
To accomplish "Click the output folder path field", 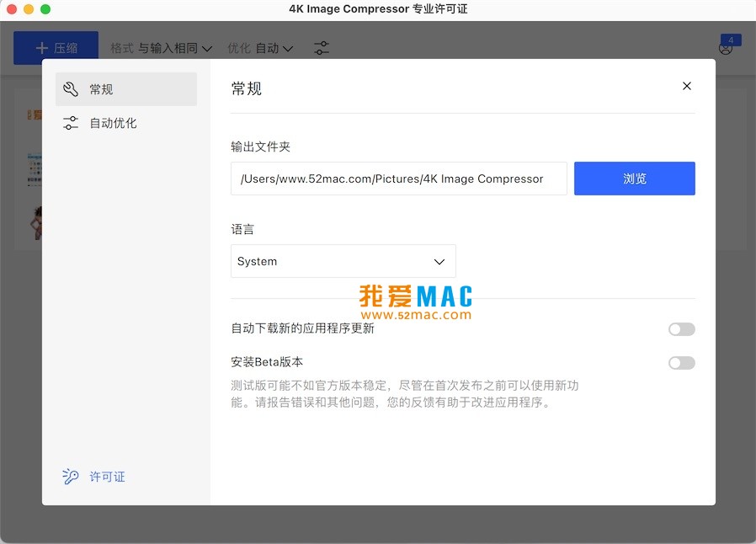I will click(399, 179).
